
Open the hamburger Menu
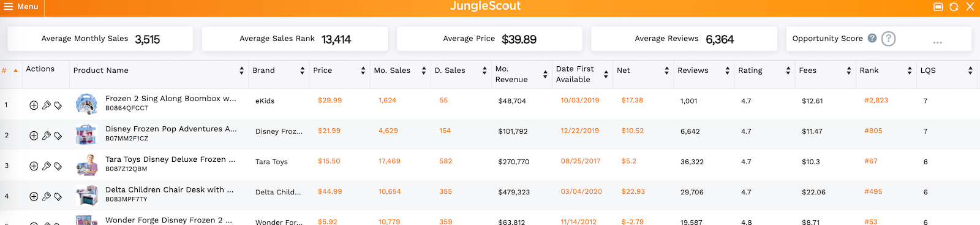(x=21, y=7)
